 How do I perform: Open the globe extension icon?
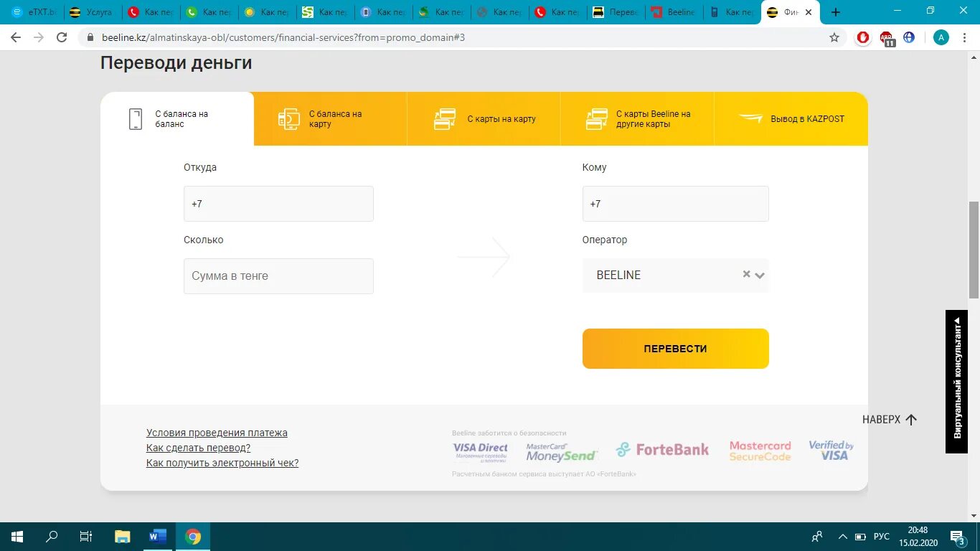click(909, 37)
